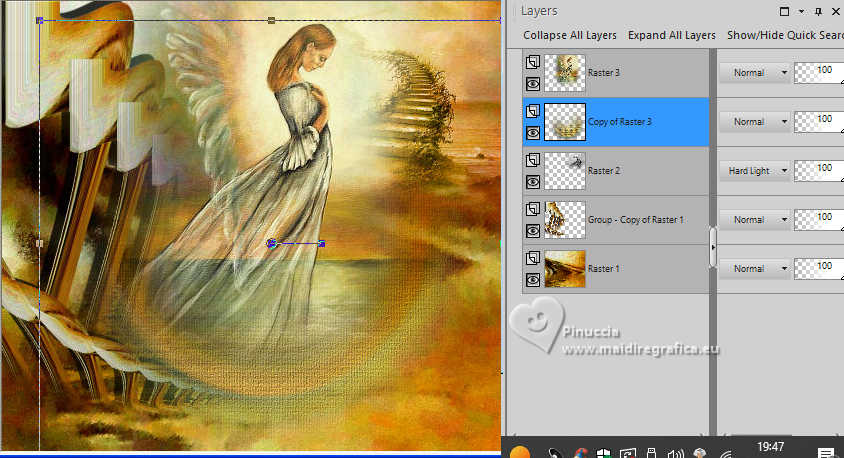The image size is (844, 458).
Task: Toggle visibility of the Raster 2 layer
Action: coord(533,182)
